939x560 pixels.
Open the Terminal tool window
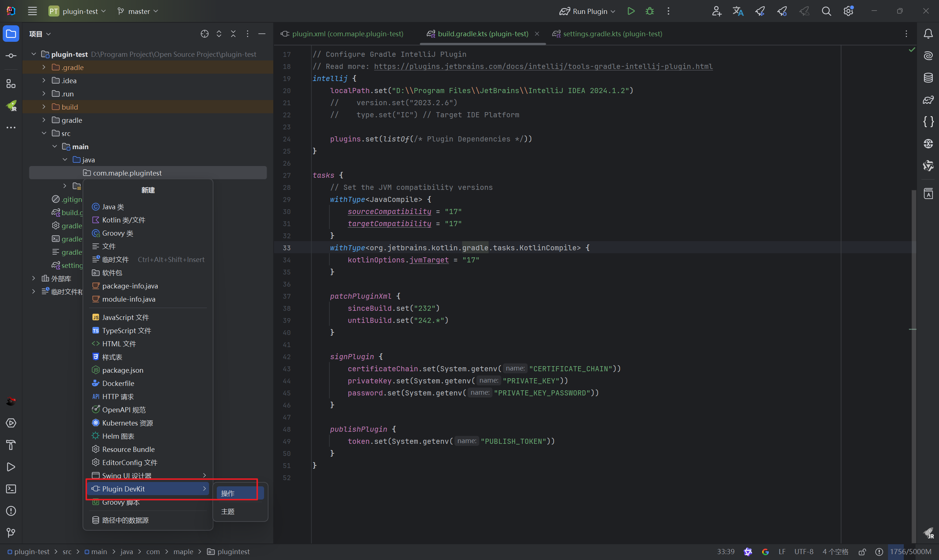point(11,489)
